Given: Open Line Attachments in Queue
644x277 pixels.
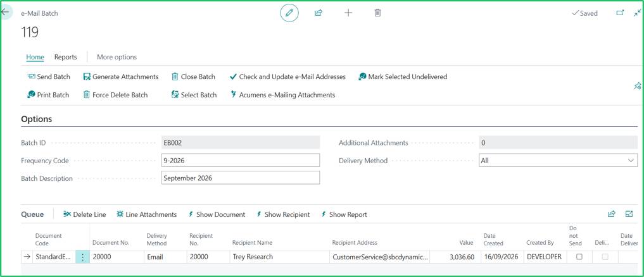Looking at the screenshot, I should (147, 214).
